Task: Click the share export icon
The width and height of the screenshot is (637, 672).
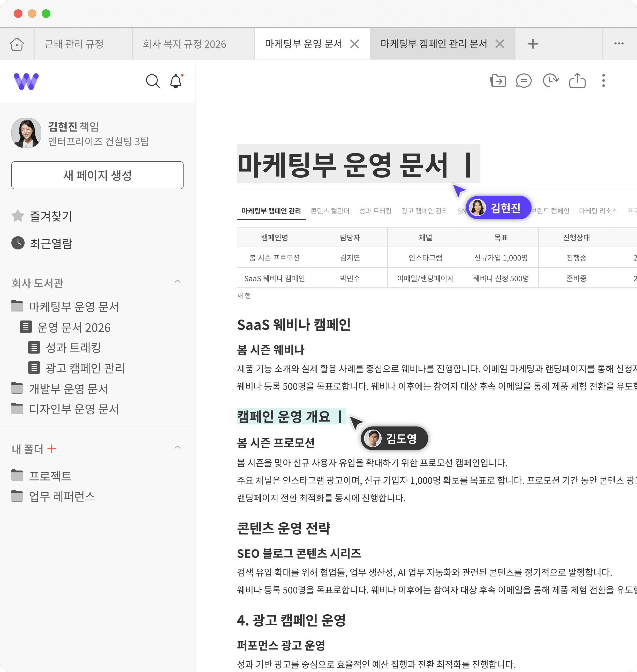Action: click(577, 81)
